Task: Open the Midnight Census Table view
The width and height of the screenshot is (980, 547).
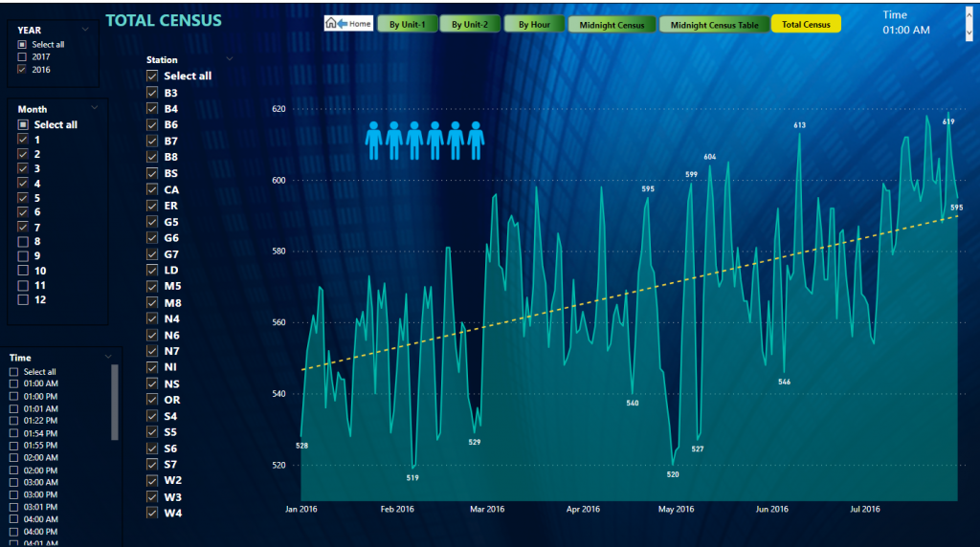Action: coord(714,24)
